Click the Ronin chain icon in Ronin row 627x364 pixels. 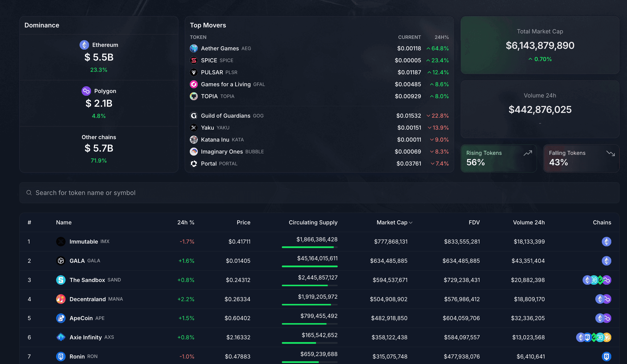pyautogui.click(x=607, y=357)
